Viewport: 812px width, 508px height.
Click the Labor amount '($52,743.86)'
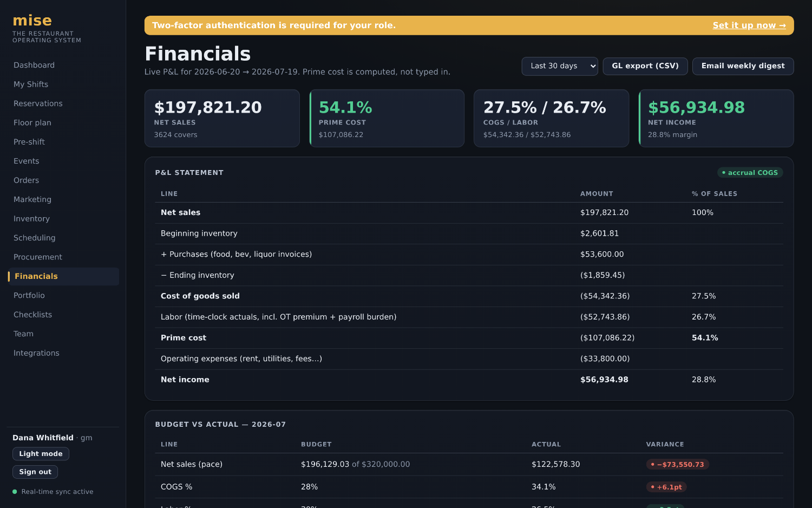coord(605,317)
